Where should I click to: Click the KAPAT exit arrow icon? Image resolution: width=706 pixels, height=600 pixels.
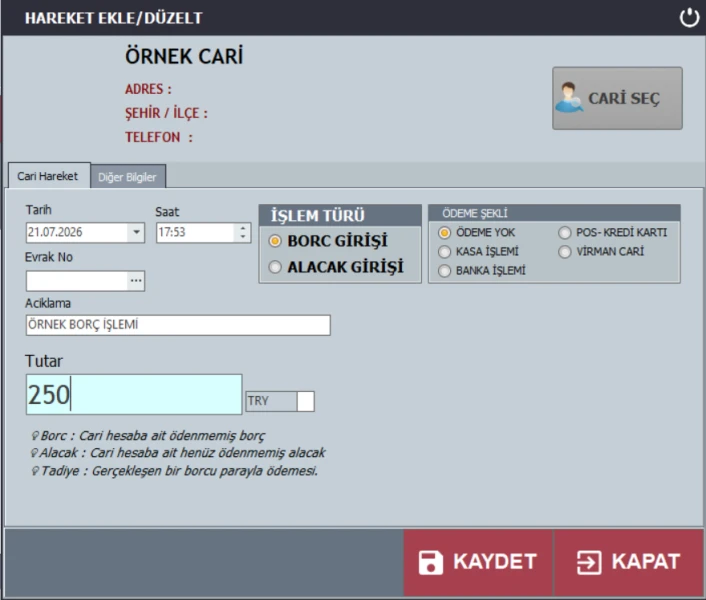(589, 562)
